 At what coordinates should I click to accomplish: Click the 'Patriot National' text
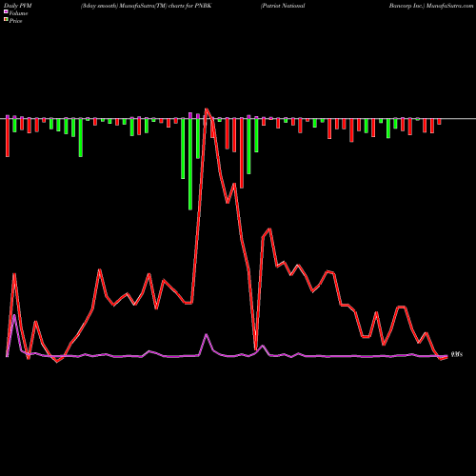283,6
